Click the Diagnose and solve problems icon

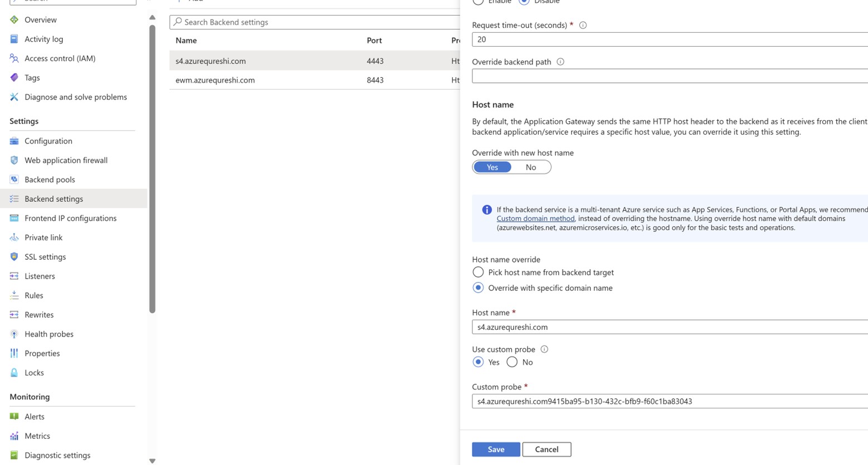coord(14,97)
